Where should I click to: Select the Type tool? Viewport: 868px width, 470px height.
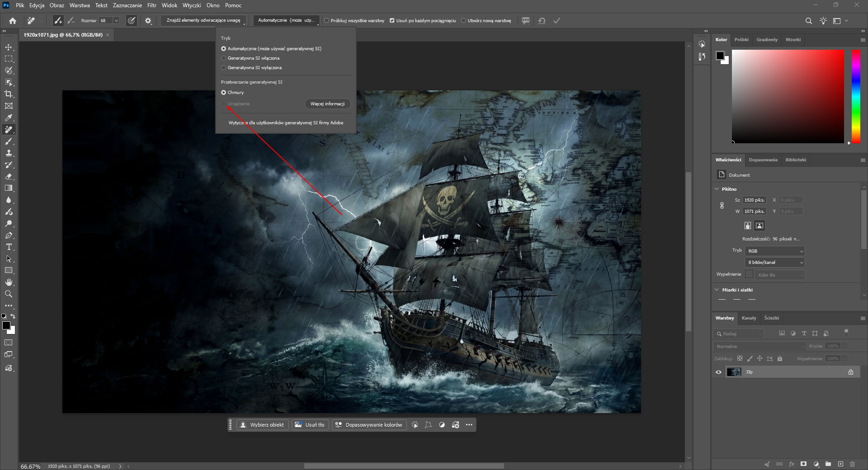tap(9, 247)
